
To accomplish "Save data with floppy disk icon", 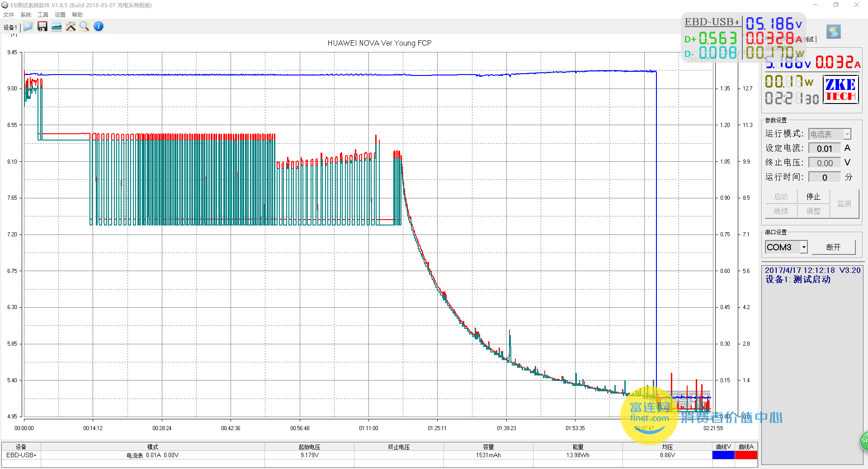I will [42, 27].
